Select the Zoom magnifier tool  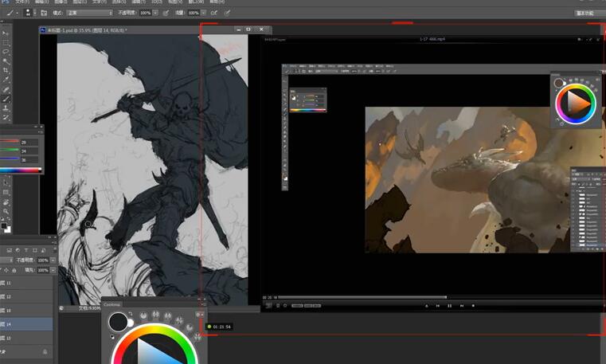(6, 211)
